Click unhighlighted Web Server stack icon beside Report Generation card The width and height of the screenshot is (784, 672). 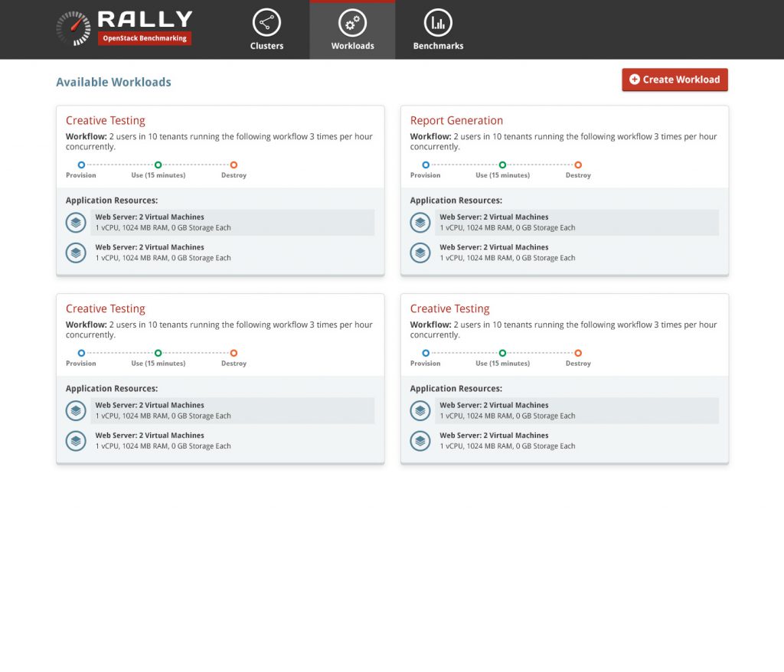[76, 253]
